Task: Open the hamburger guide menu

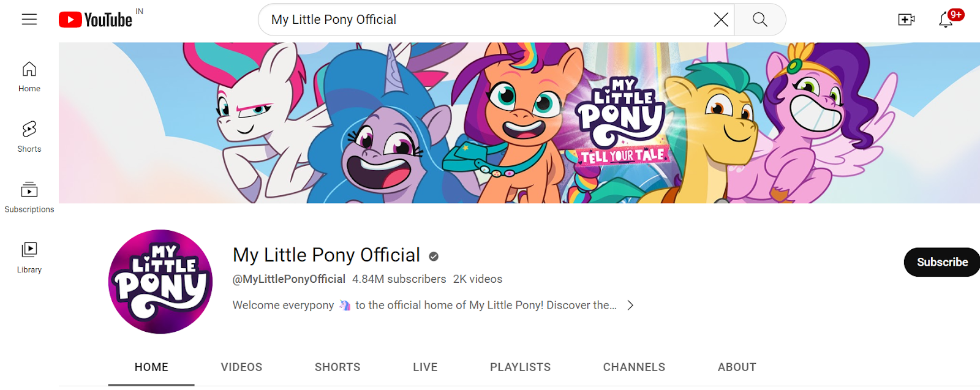Action: [29, 20]
